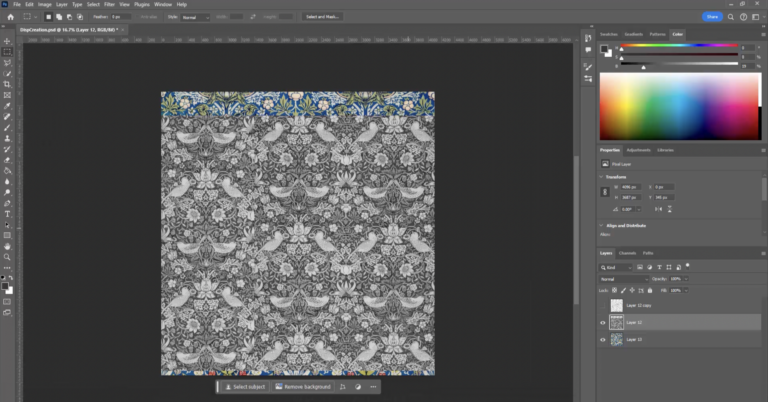Activate the Hand tool
The height and width of the screenshot is (402, 768).
[x=8, y=246]
